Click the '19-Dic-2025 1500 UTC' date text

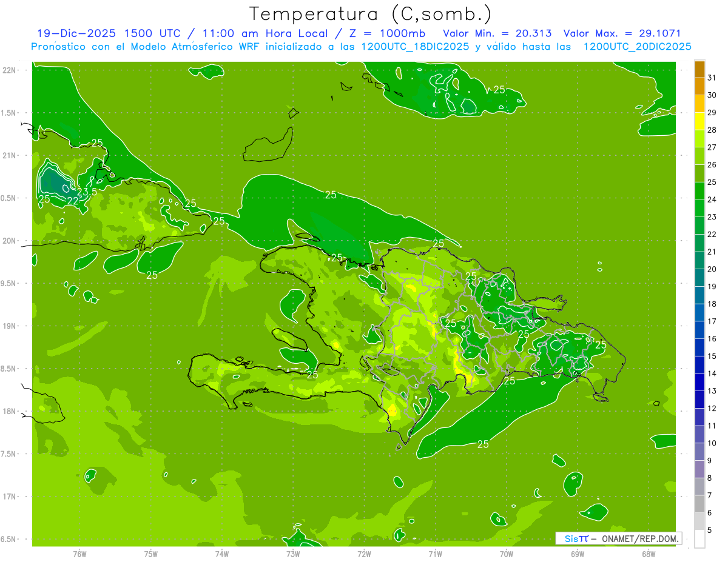click(108, 33)
